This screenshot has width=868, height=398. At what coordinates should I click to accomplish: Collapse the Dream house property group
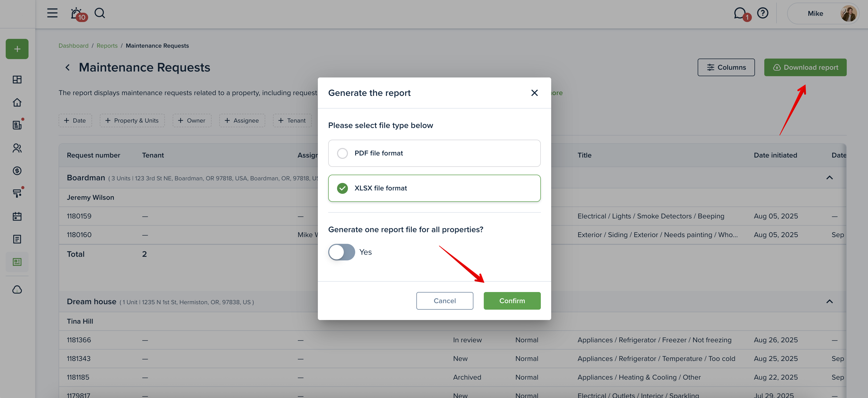coord(830,301)
